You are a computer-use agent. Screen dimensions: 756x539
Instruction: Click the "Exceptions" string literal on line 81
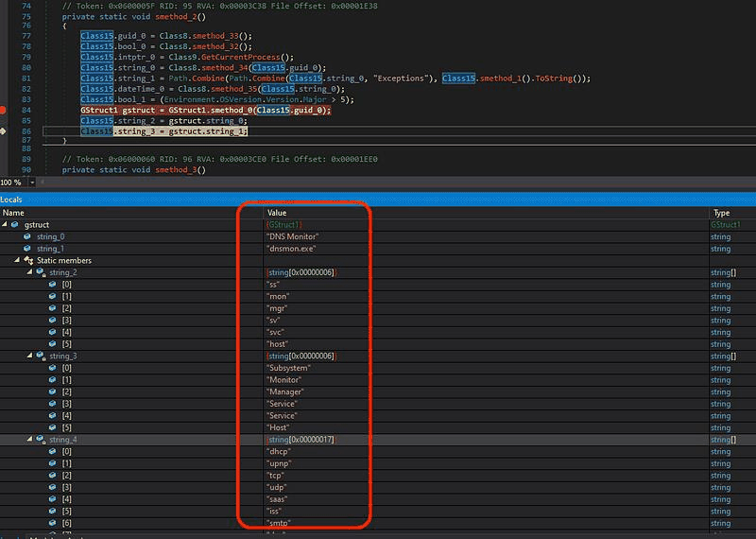pos(403,78)
